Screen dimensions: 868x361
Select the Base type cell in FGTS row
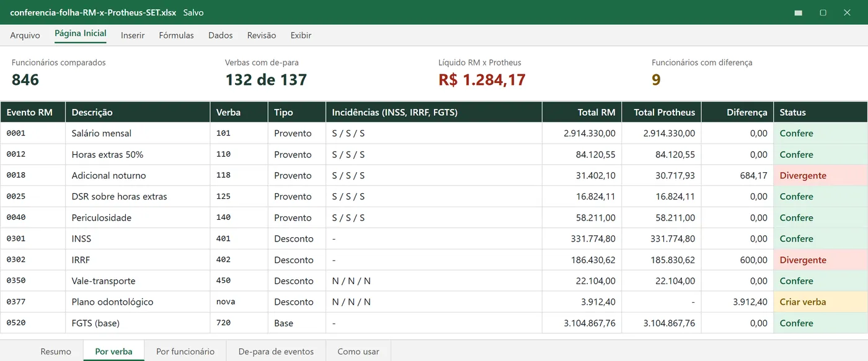coord(297,323)
